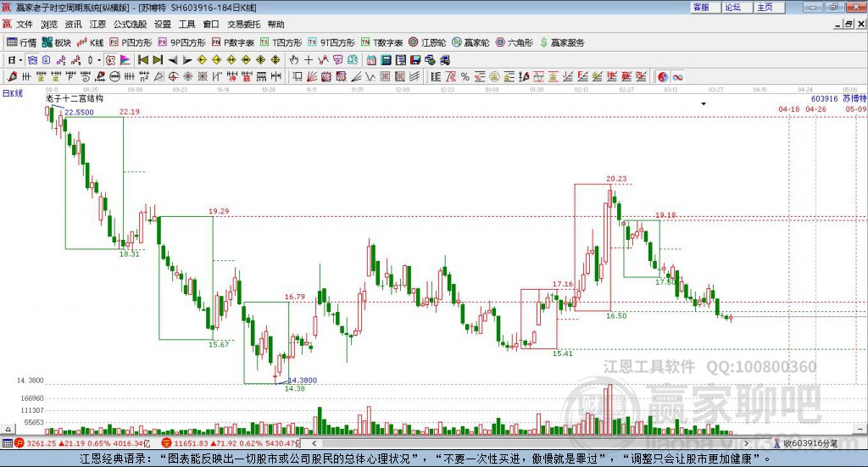
Task: Open the 六角形 hexagon tool
Action: point(515,42)
